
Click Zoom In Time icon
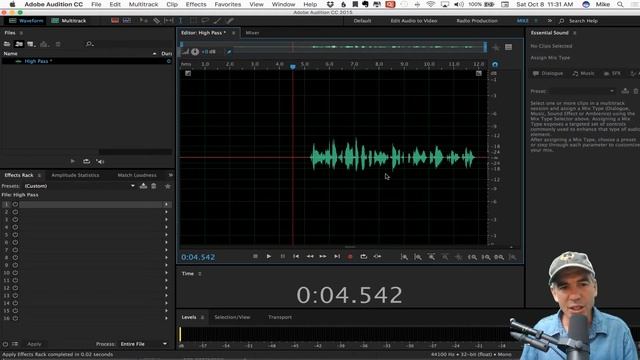click(x=431, y=257)
